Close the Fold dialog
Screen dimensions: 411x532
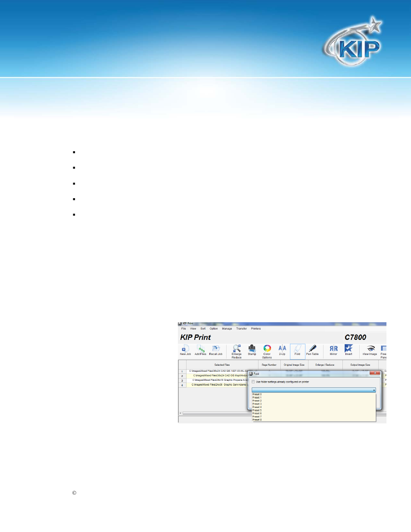coord(375,373)
